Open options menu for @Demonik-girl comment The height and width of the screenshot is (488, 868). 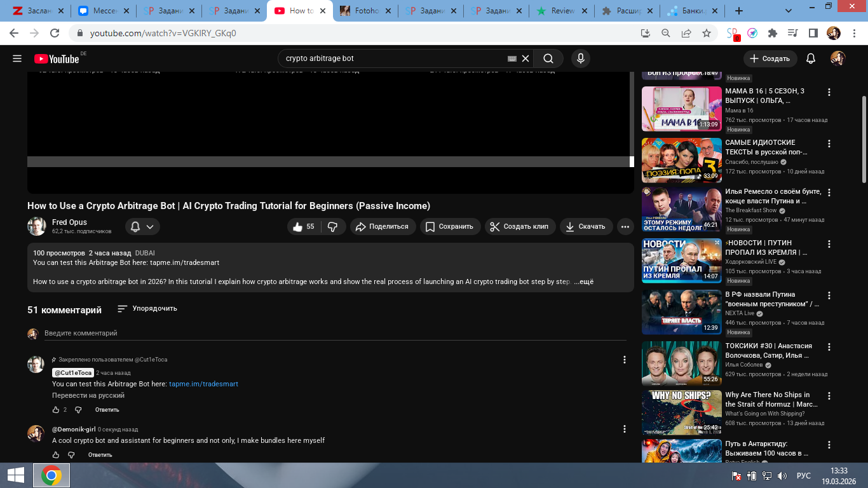coord(625,429)
